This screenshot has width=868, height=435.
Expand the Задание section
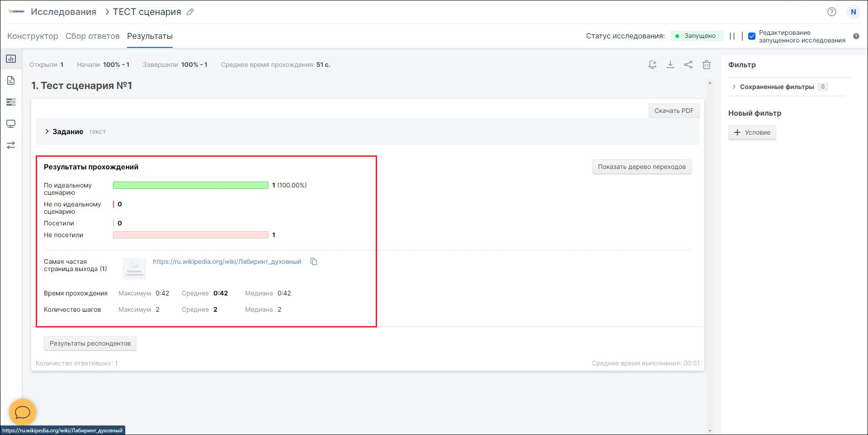coord(47,131)
